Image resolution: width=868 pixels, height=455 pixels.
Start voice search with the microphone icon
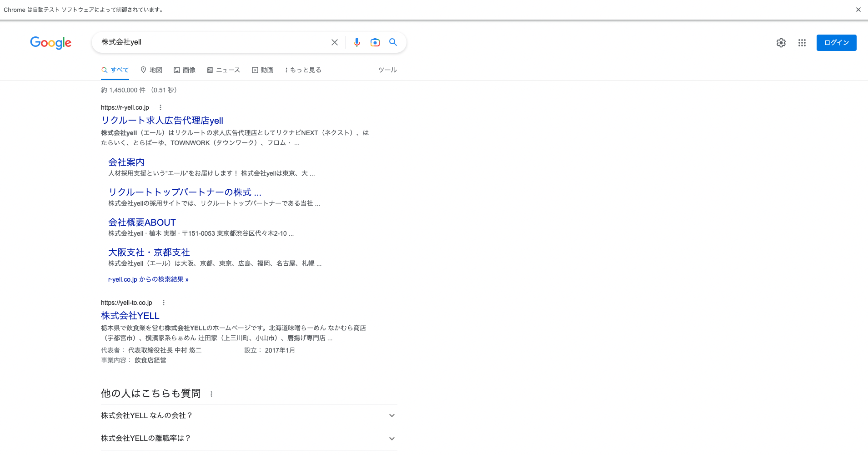(x=357, y=42)
